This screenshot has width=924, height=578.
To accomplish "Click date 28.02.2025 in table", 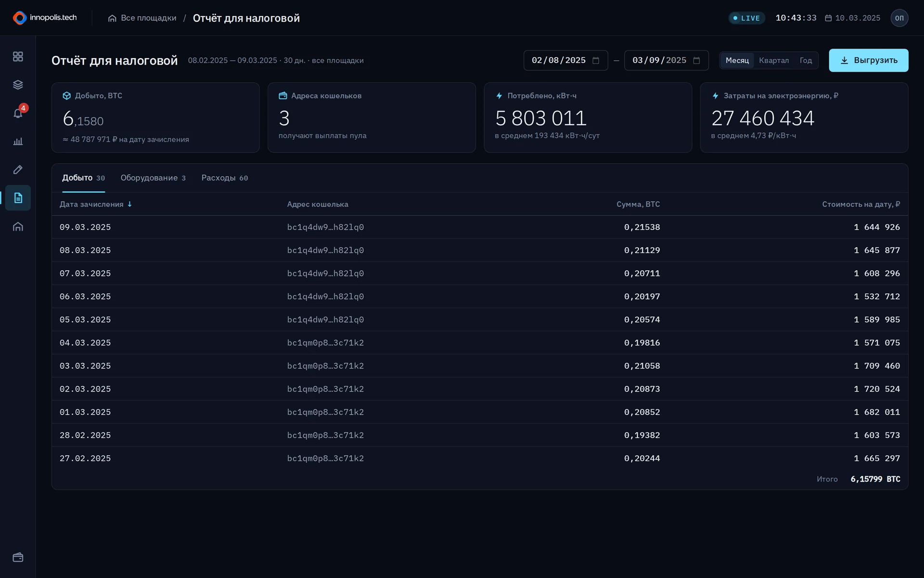I will pyautogui.click(x=85, y=435).
